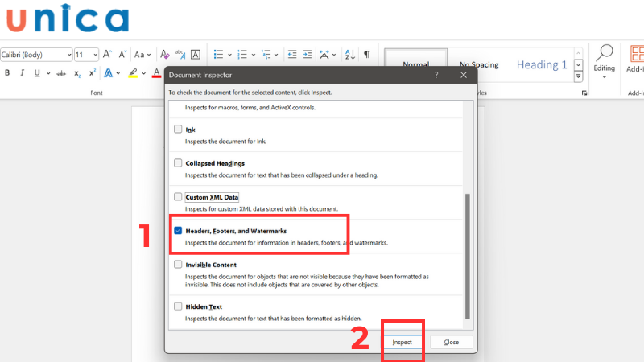Viewport: 644px width, 362px height.
Task: Open Document Inspector help
Action: coord(436,75)
